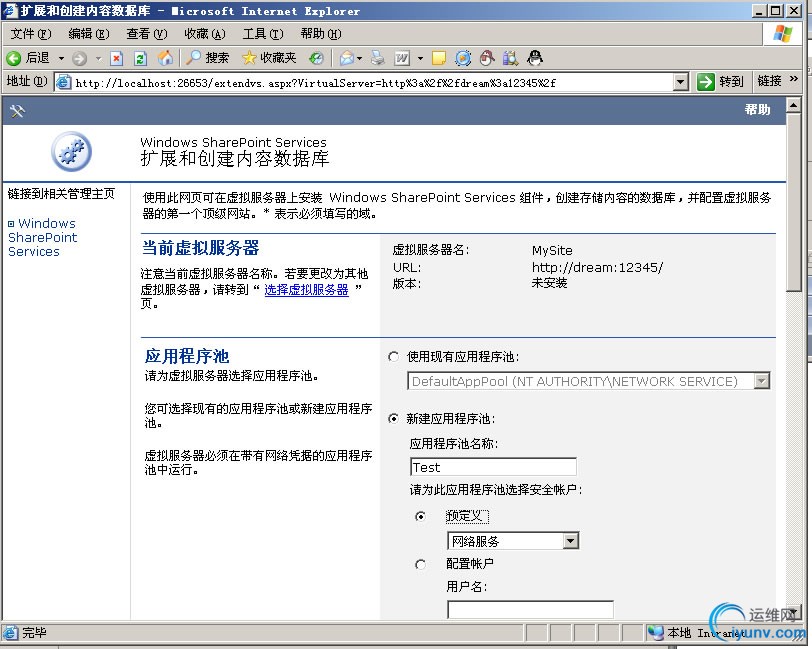Click the 当前虚拟服务器 section heading
Screen dimensions: 812x649
200,248
